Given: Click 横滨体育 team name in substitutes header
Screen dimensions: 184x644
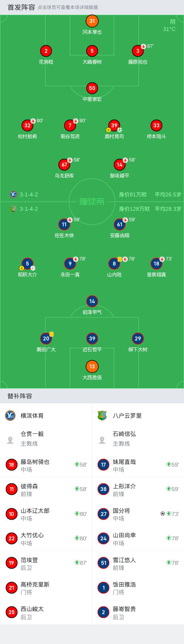Looking at the screenshot, I should (32, 416).
